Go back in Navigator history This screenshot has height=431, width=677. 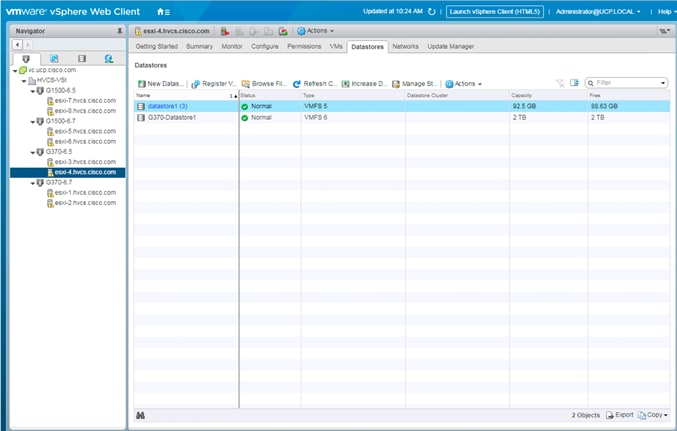coord(17,44)
